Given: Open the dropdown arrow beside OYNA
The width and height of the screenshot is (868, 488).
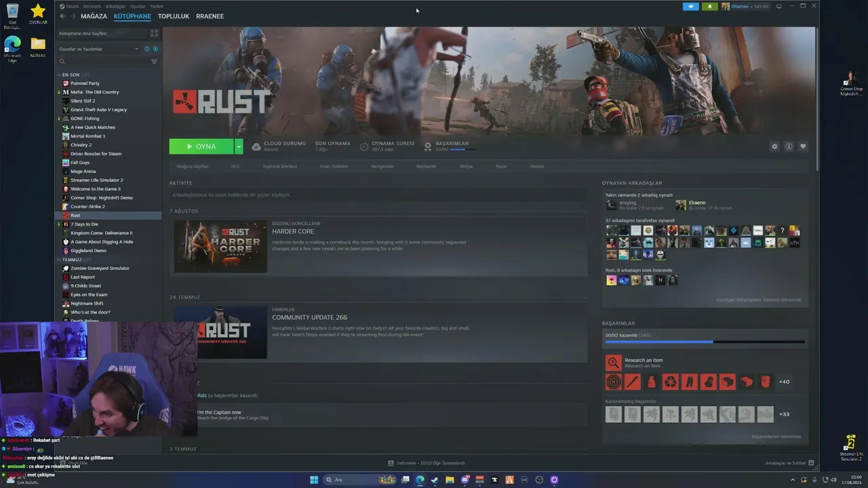Looking at the screenshot, I should click(x=239, y=146).
